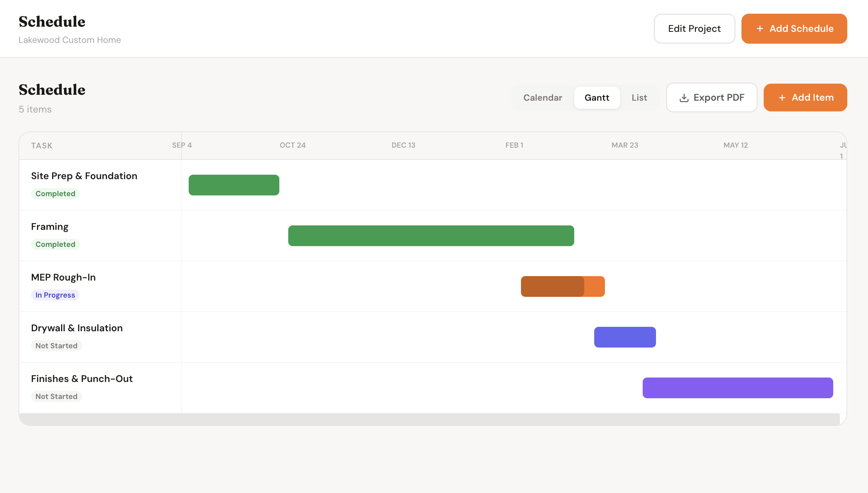Click the plus icon on Add Schedule

[x=760, y=28]
